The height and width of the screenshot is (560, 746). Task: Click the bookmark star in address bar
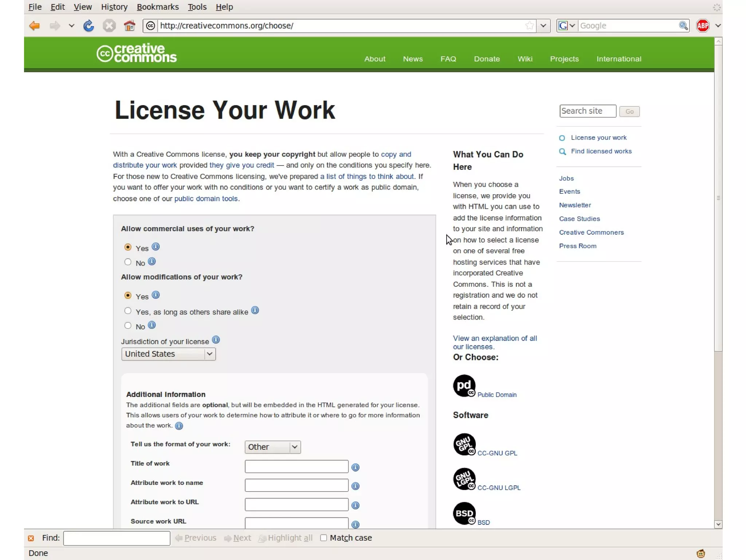pyautogui.click(x=529, y=26)
